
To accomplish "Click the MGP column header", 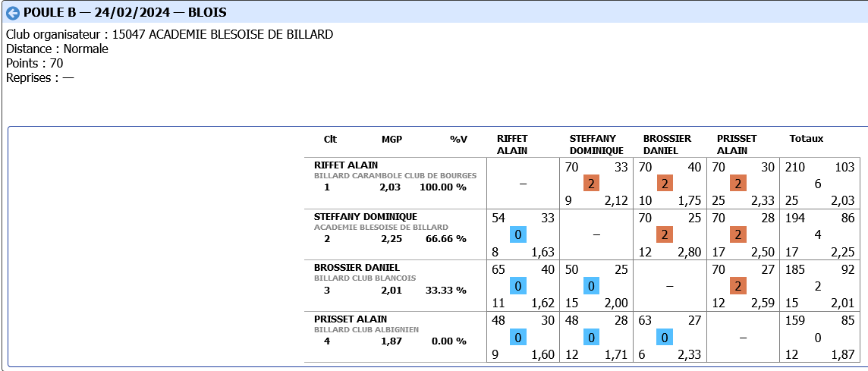I will (x=392, y=139).
